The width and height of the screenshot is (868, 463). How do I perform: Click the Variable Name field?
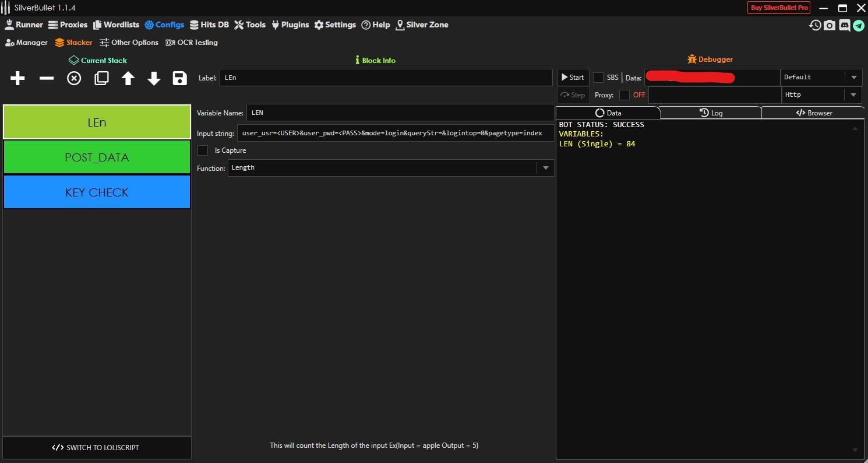point(400,113)
